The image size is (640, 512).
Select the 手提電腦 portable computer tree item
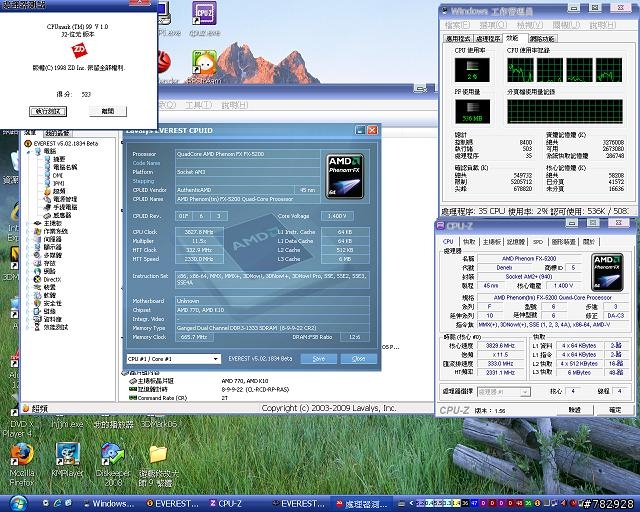pyautogui.click(x=60, y=207)
